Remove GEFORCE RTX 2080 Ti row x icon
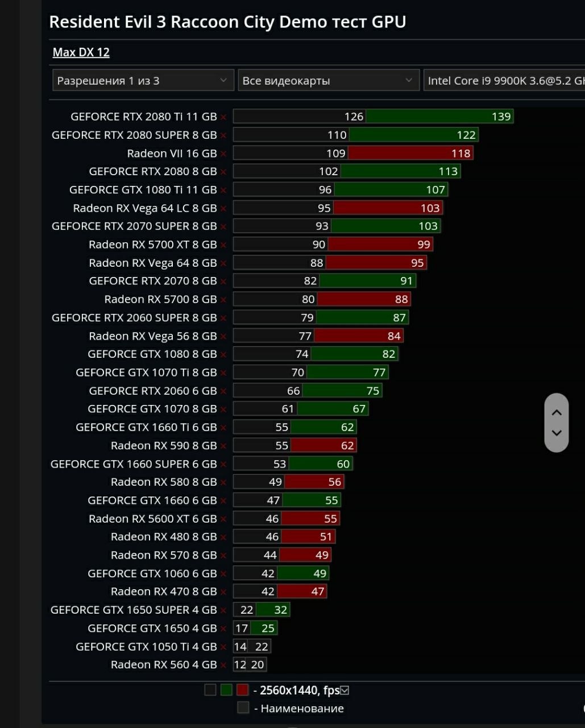The image size is (585, 728). tap(223, 117)
